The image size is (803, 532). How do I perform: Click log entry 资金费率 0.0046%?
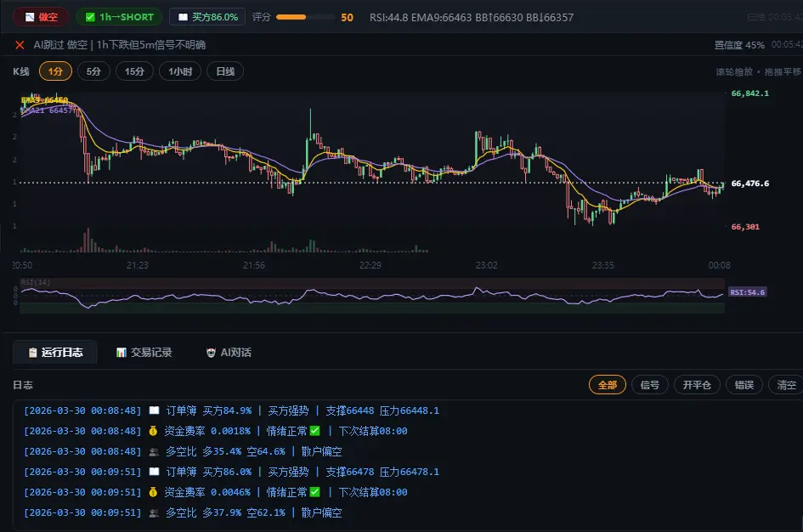pos(216,492)
